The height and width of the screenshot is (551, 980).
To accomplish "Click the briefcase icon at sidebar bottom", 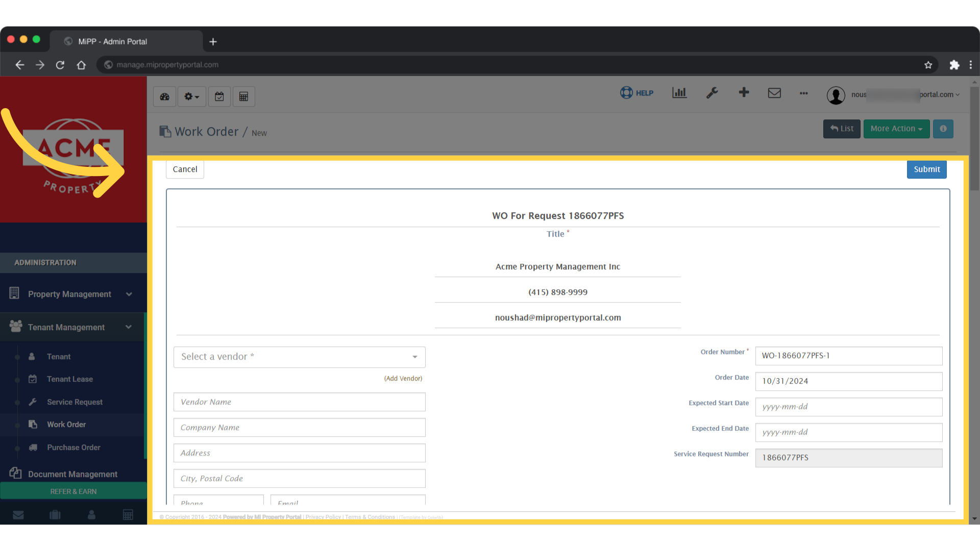I will 55,514.
